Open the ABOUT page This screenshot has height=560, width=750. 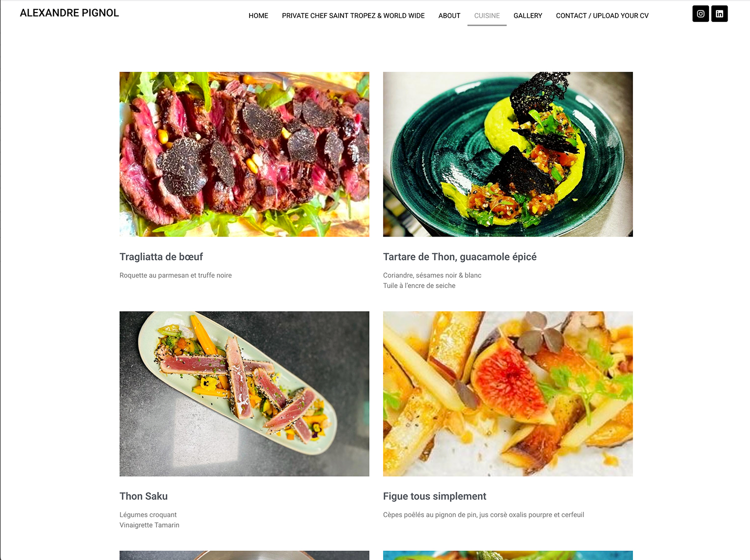pyautogui.click(x=449, y=15)
